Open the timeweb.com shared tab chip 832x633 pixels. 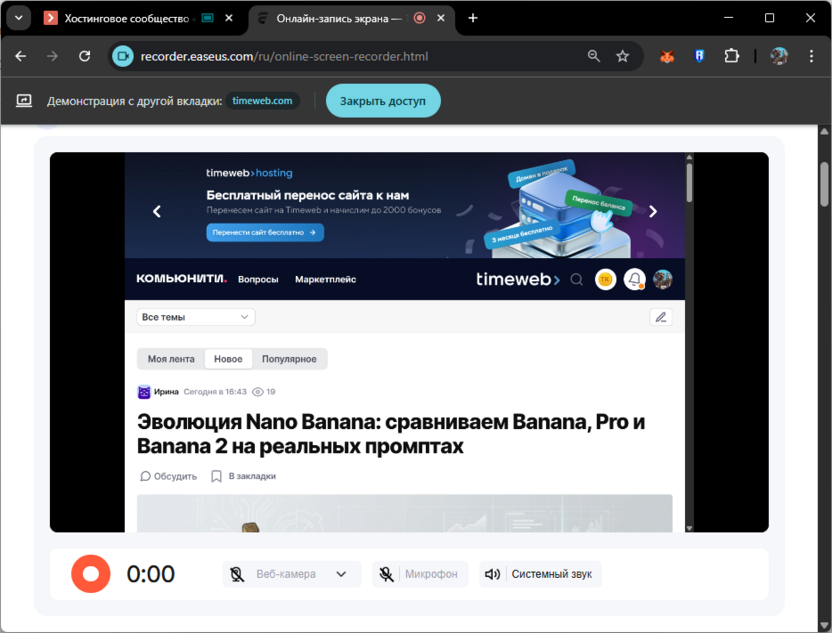(262, 101)
